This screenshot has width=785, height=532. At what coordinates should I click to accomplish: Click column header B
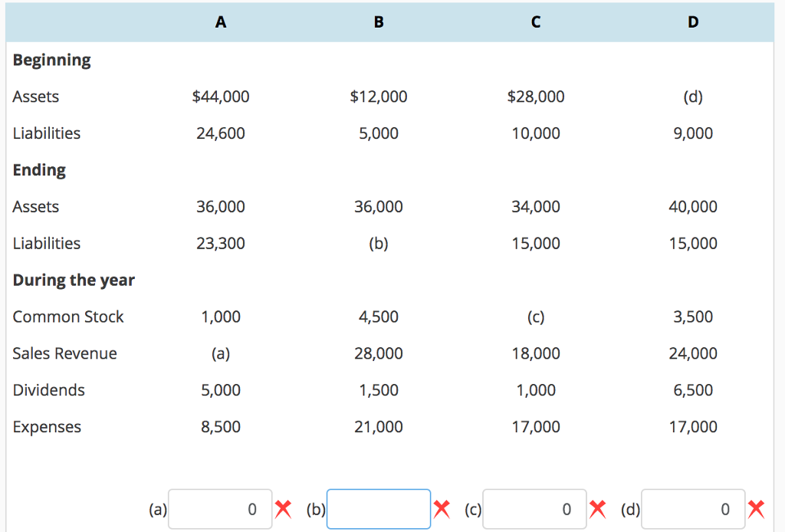tap(379, 23)
